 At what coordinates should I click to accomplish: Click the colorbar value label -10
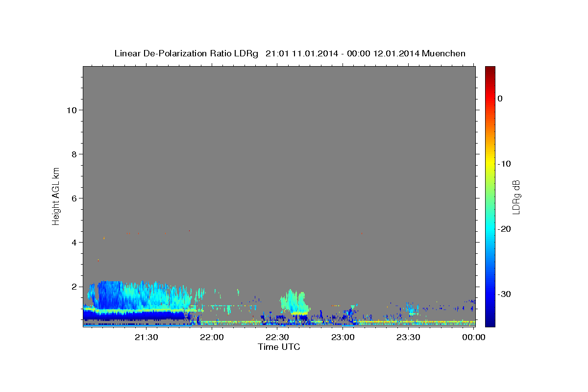[x=505, y=164]
